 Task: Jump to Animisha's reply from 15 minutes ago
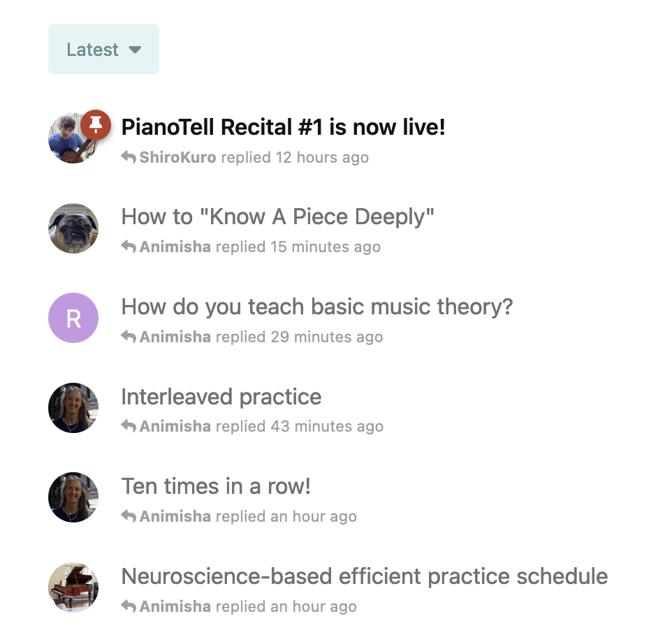click(259, 247)
